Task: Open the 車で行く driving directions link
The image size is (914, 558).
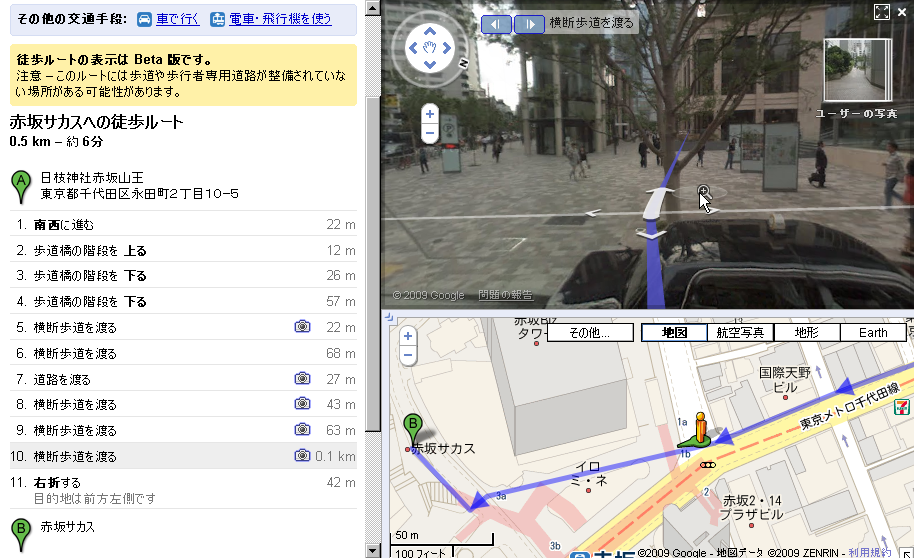Action: pyautogui.click(x=178, y=19)
